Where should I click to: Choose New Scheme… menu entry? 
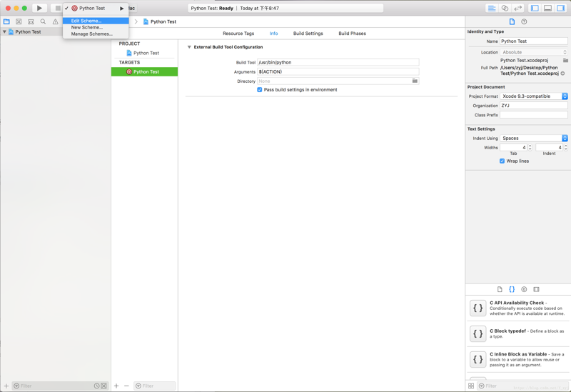point(96,27)
